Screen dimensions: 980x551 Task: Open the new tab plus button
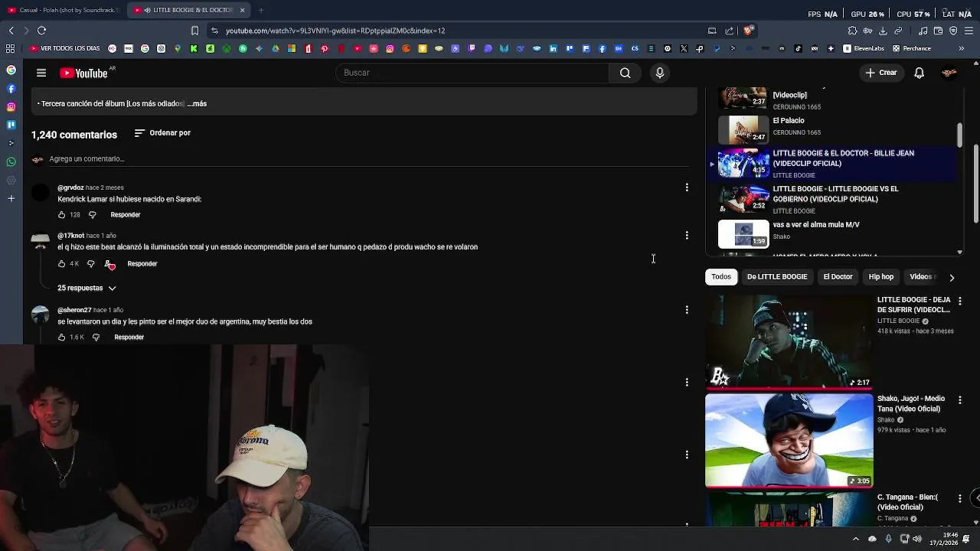tap(261, 10)
